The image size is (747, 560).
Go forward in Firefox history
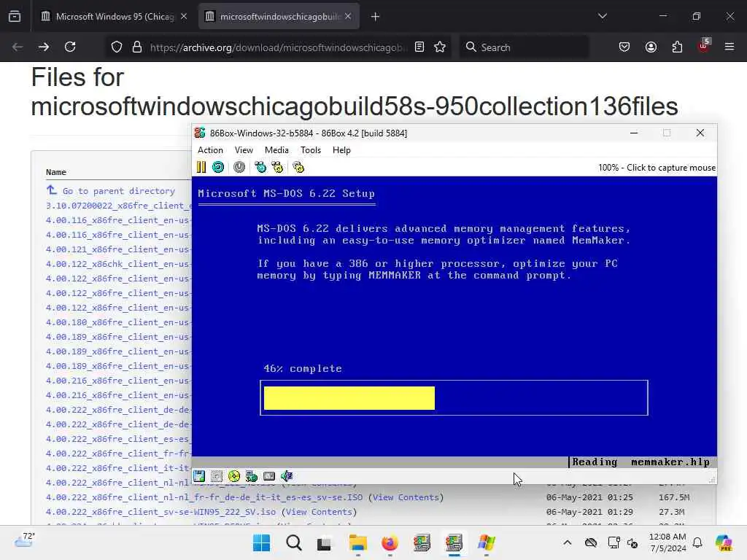pyautogui.click(x=43, y=47)
